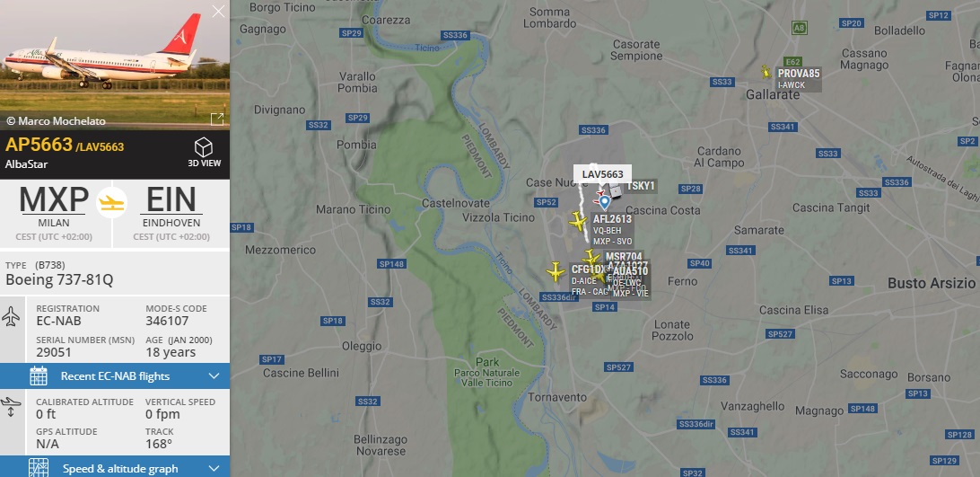
Task: Close the flight details panel
Action: coord(218,12)
